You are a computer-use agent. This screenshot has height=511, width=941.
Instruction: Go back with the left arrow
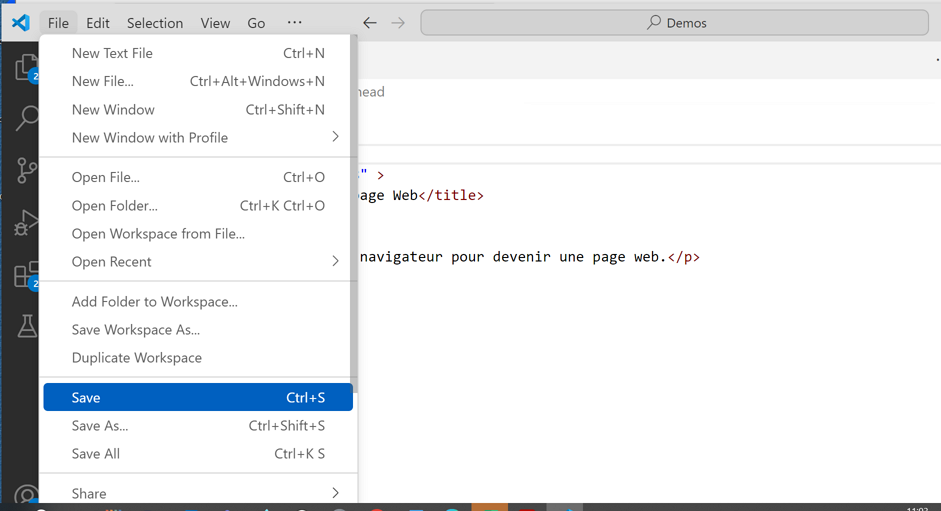coord(370,23)
